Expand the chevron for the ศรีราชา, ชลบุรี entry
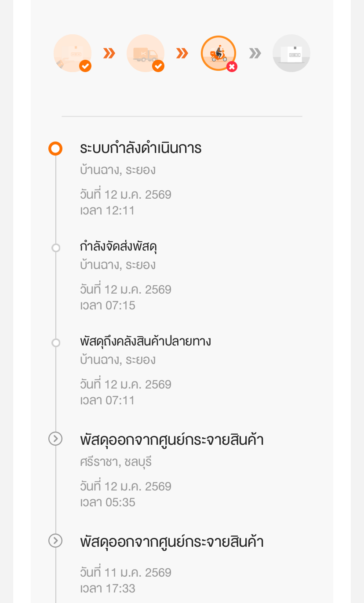 [55, 439]
